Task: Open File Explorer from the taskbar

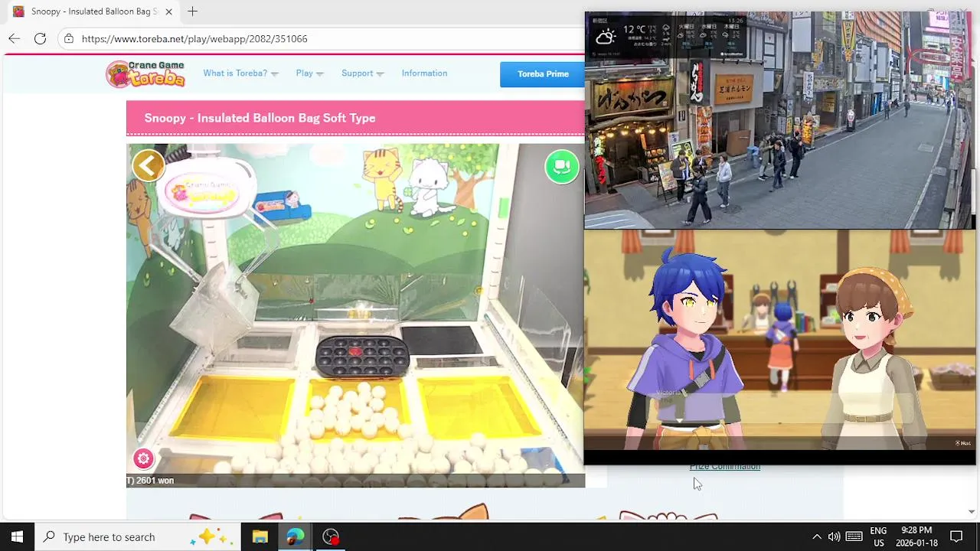Action: [260, 536]
